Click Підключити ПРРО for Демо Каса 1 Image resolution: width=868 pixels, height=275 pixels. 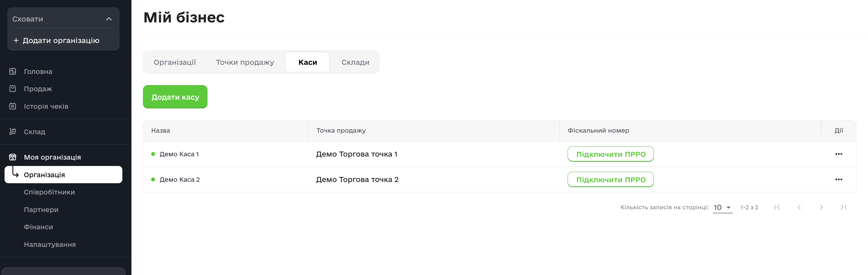click(x=610, y=154)
